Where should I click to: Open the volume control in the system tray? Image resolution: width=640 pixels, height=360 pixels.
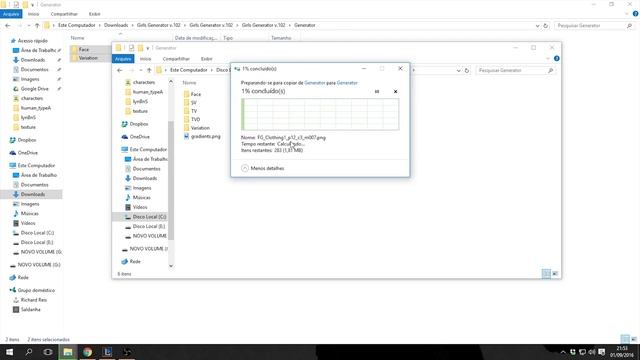(592, 352)
